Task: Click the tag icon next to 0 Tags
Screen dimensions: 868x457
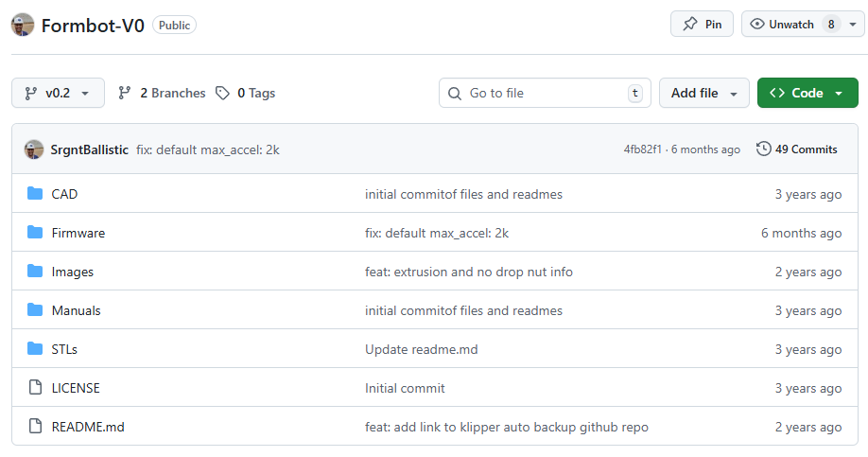Action: [x=222, y=93]
